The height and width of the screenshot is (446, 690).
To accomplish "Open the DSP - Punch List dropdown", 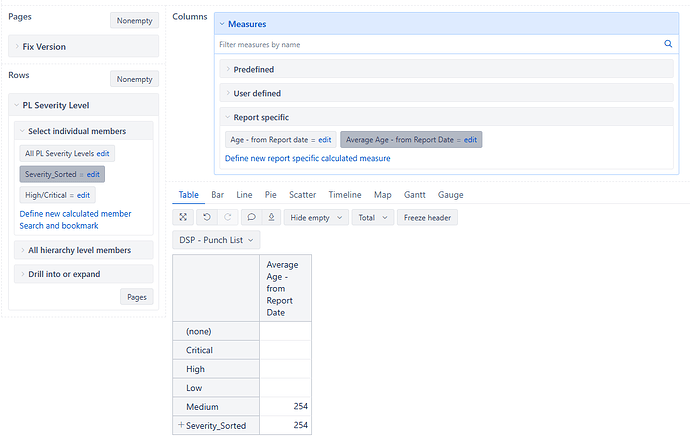I will tap(217, 240).
